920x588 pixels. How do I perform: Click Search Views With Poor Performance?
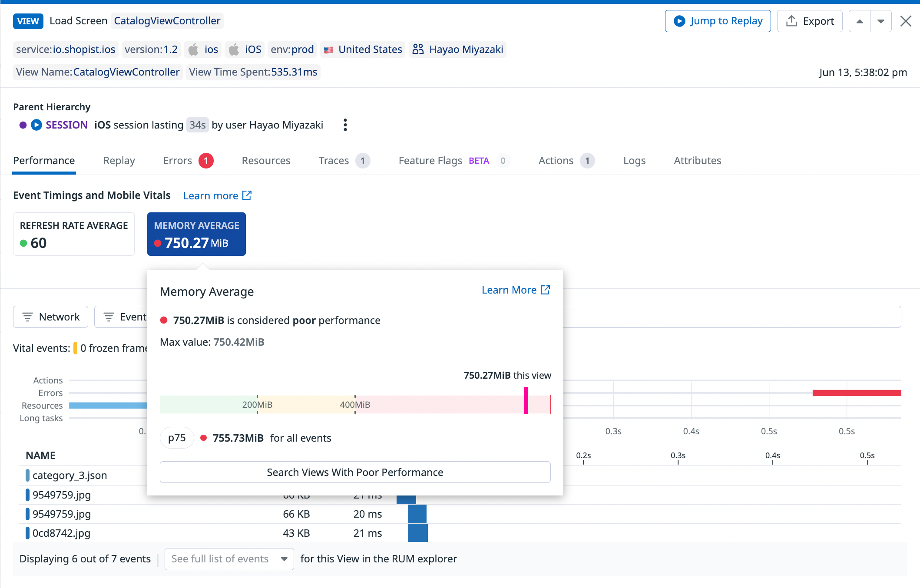click(x=355, y=472)
